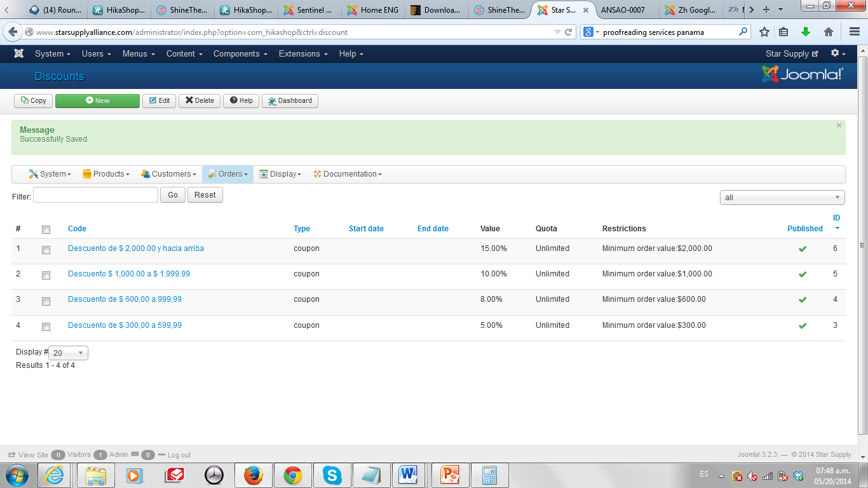
Task: Open the Customers dropdown menu
Action: tap(168, 174)
